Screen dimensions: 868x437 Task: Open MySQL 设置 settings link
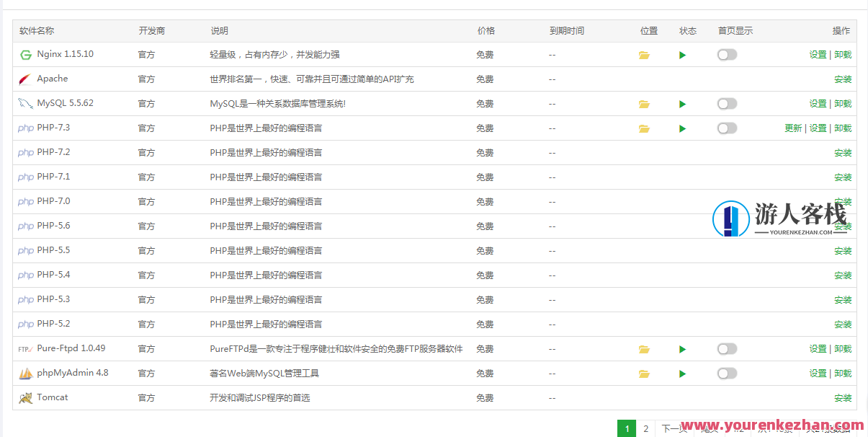tap(818, 104)
